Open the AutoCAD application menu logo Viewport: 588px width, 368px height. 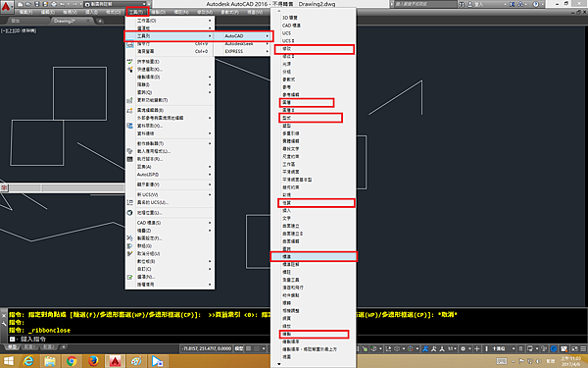7,7
